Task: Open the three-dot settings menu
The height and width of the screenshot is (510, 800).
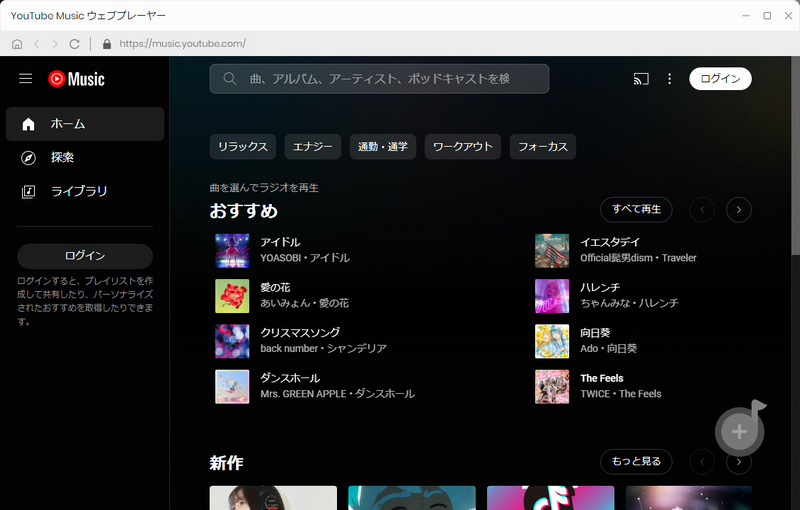Action: 669,79
